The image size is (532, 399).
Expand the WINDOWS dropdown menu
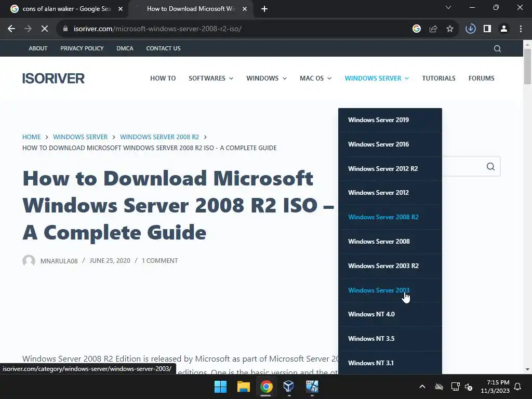(x=267, y=78)
